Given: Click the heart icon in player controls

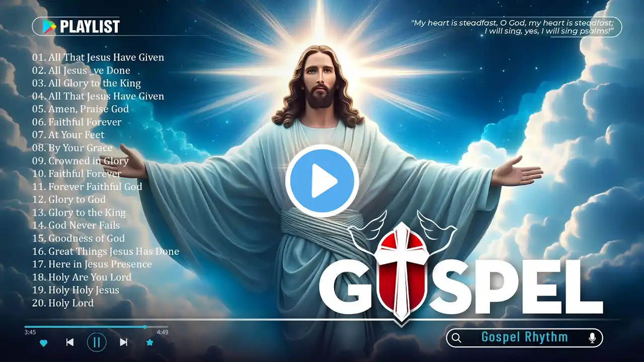Looking at the screenshot, I should tap(43, 343).
